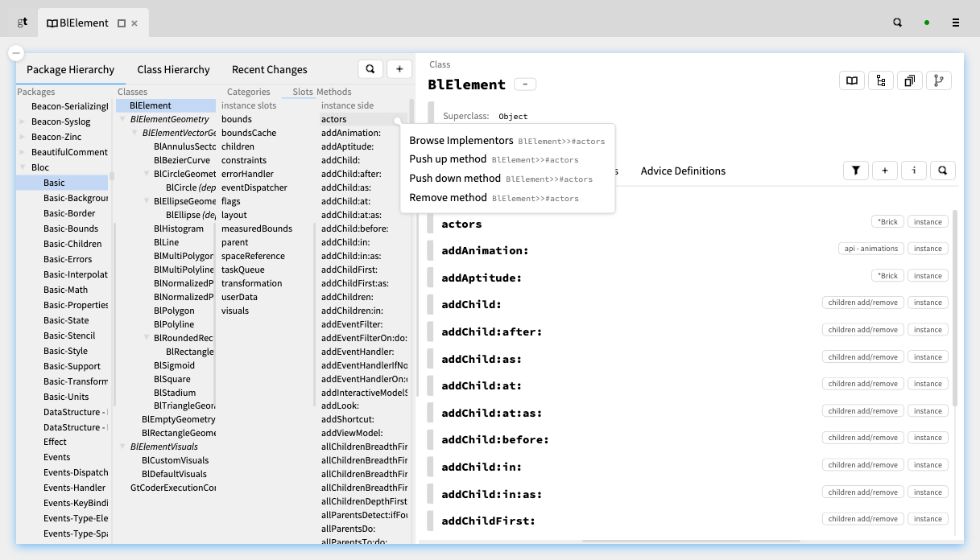980x560 pixels.
Task: Switch to the Class Hierarchy tab
Action: click(x=173, y=69)
